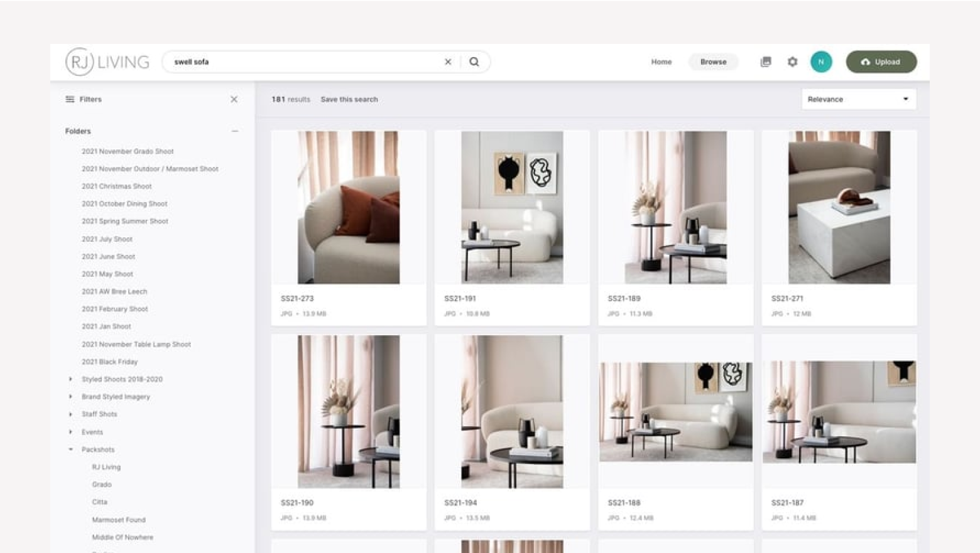
Task: Select 2021 Jan Shoot folder
Action: click(x=106, y=326)
